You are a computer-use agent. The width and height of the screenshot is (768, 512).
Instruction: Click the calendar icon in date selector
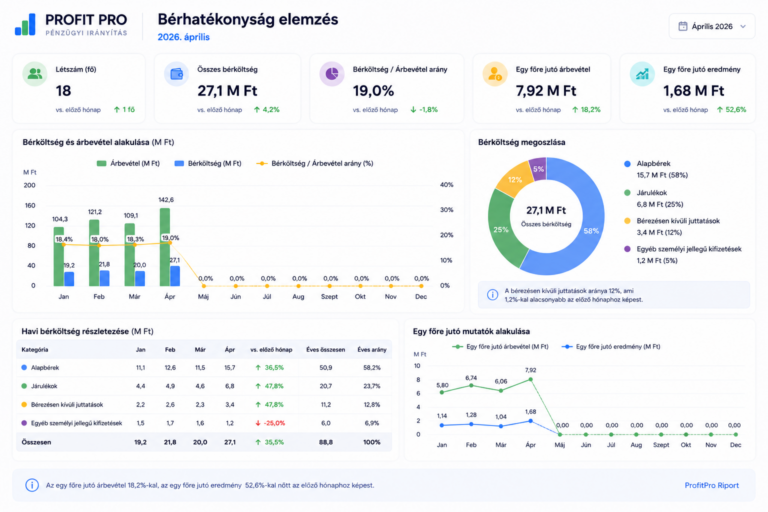[x=683, y=26]
